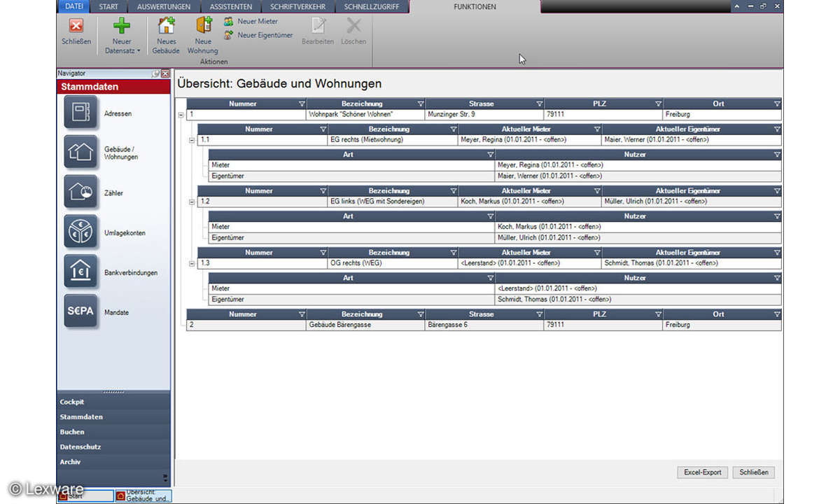Open the Datenschutz navigator section
This screenshot has width=840, height=504.
113,447
